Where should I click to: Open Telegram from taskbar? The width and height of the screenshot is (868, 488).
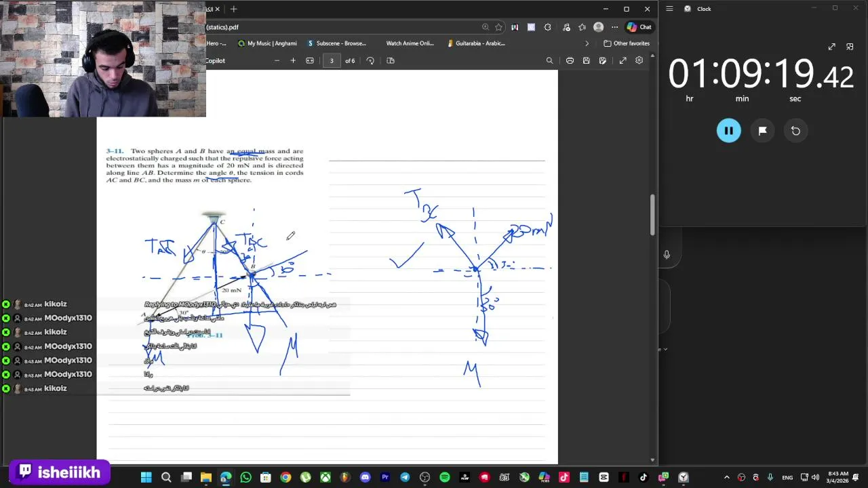click(x=405, y=477)
